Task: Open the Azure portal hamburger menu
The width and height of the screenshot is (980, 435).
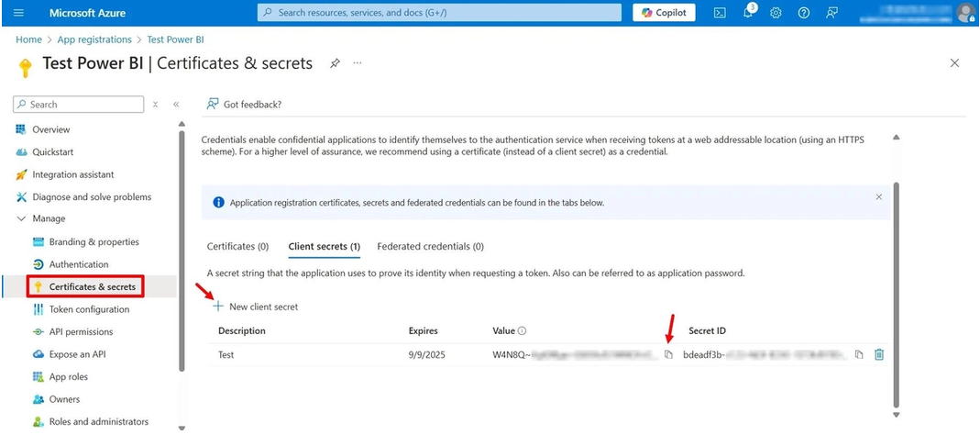Action: click(x=18, y=13)
